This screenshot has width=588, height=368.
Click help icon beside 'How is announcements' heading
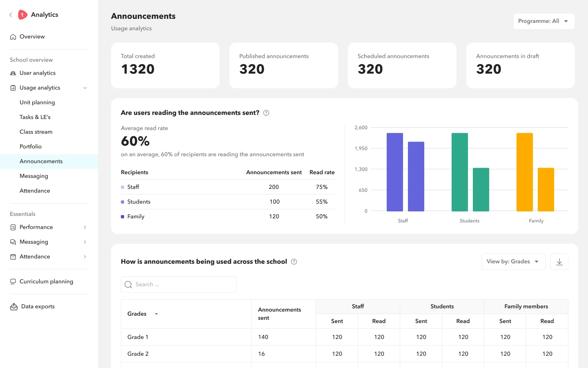coord(294,262)
